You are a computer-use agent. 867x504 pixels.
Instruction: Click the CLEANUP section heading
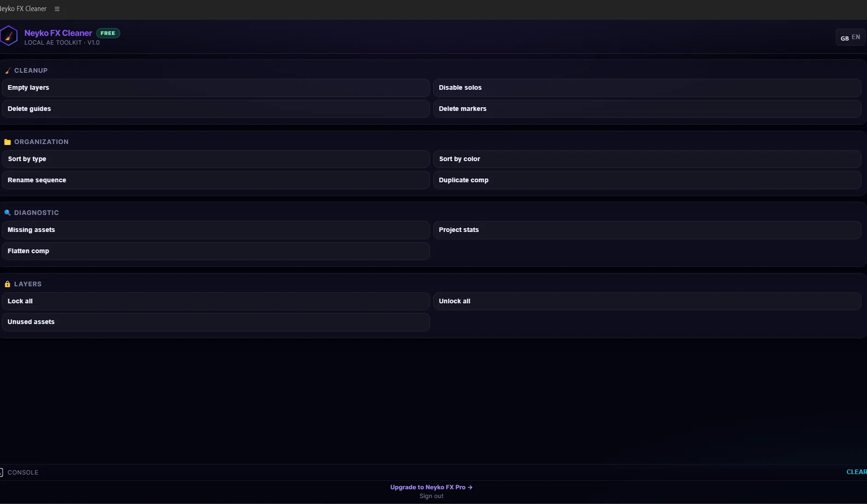[31, 70]
